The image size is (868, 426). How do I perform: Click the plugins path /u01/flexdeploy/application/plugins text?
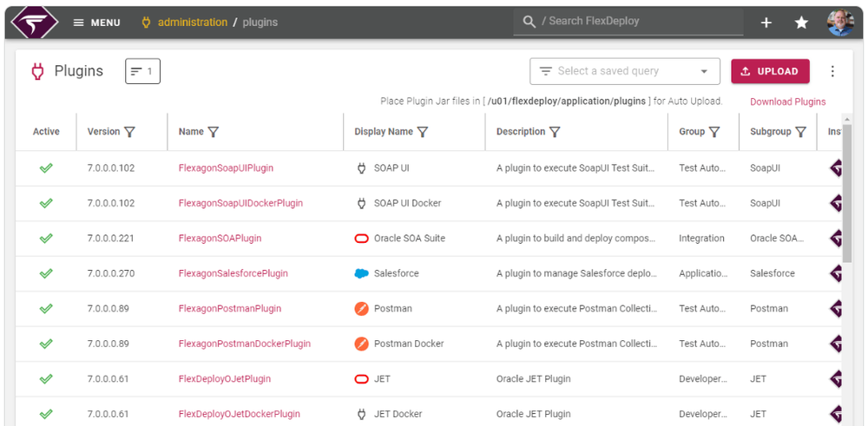[x=566, y=102]
